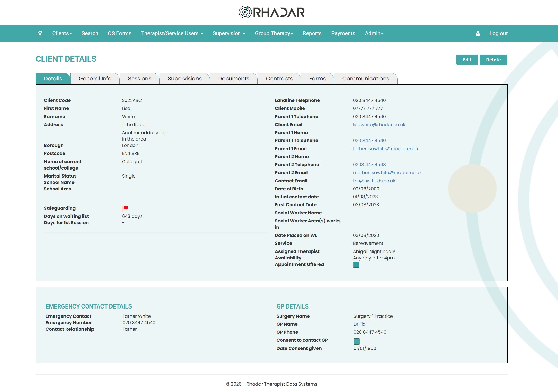Viewport: 558px width, 392px height.
Task: Click the emergency contact Father White
Action: 137,316
